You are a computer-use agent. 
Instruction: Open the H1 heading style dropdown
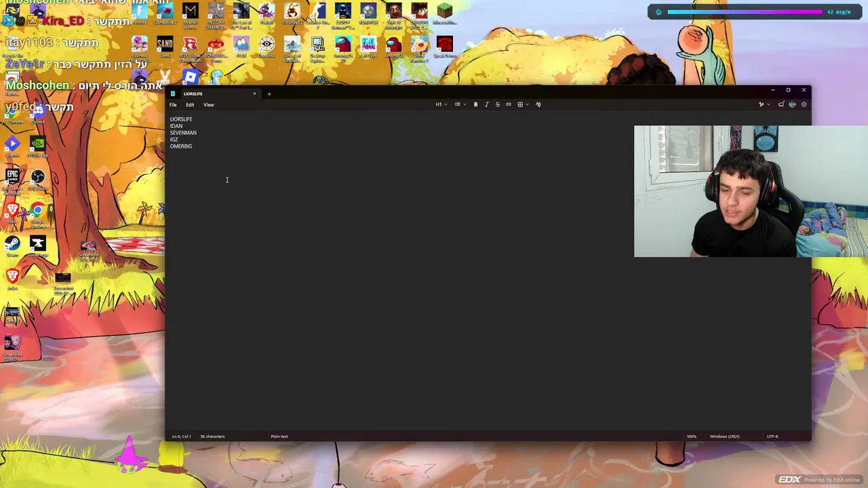(x=441, y=104)
